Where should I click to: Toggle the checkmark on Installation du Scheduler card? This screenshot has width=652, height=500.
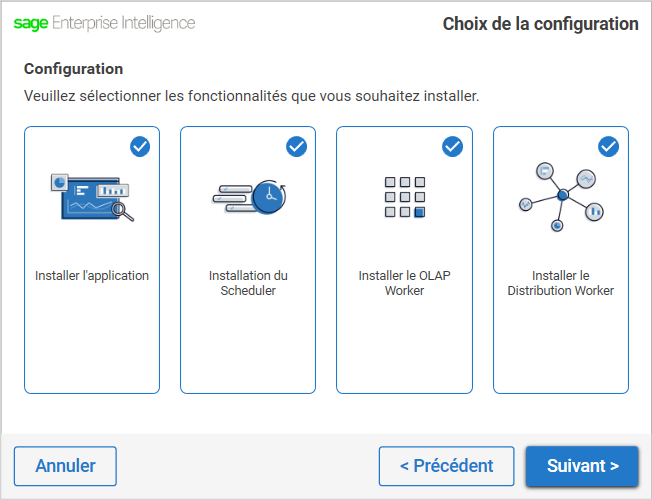296,146
